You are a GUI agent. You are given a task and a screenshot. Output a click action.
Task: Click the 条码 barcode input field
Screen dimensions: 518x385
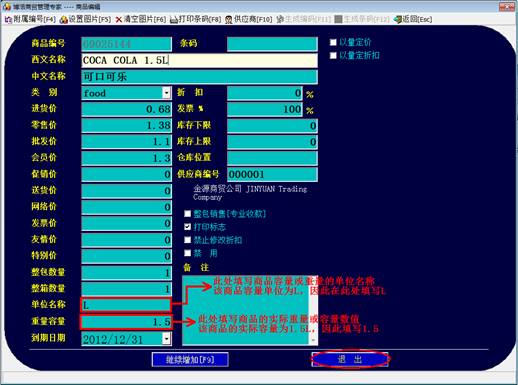click(x=272, y=44)
